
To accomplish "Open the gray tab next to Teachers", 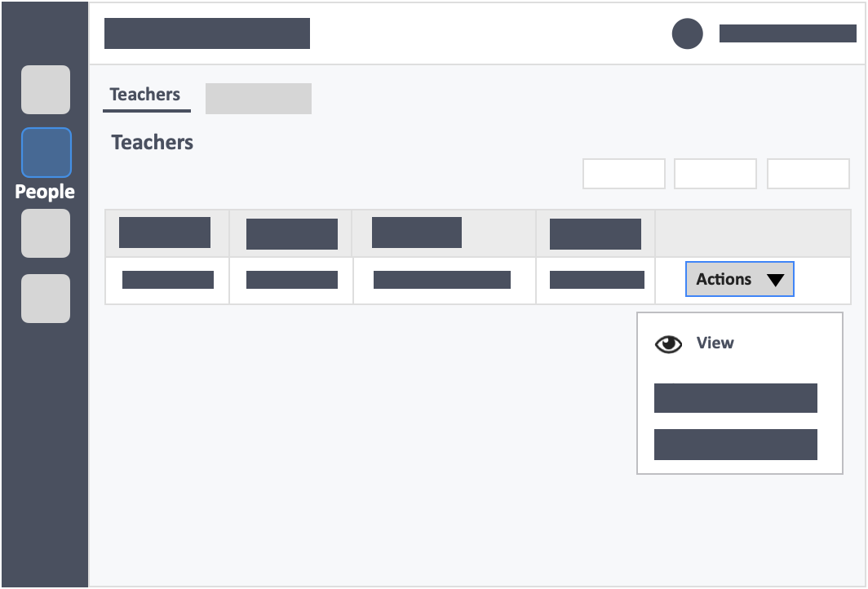I will tap(259, 99).
